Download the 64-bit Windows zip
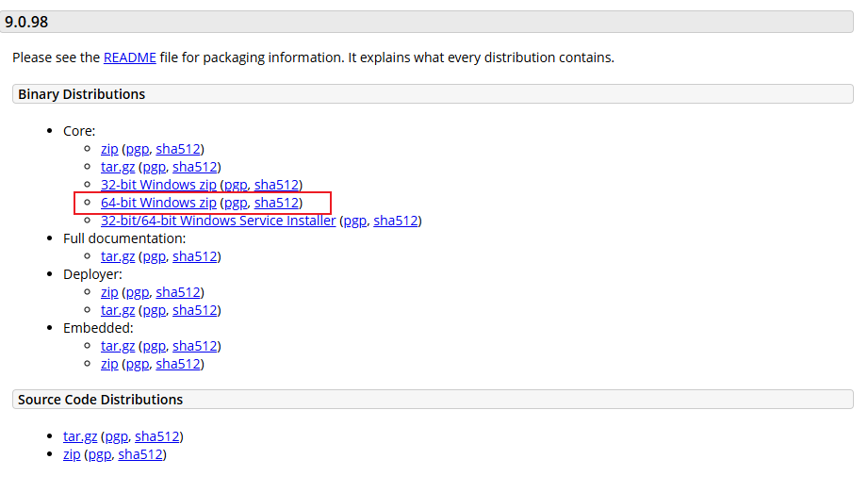 158,203
